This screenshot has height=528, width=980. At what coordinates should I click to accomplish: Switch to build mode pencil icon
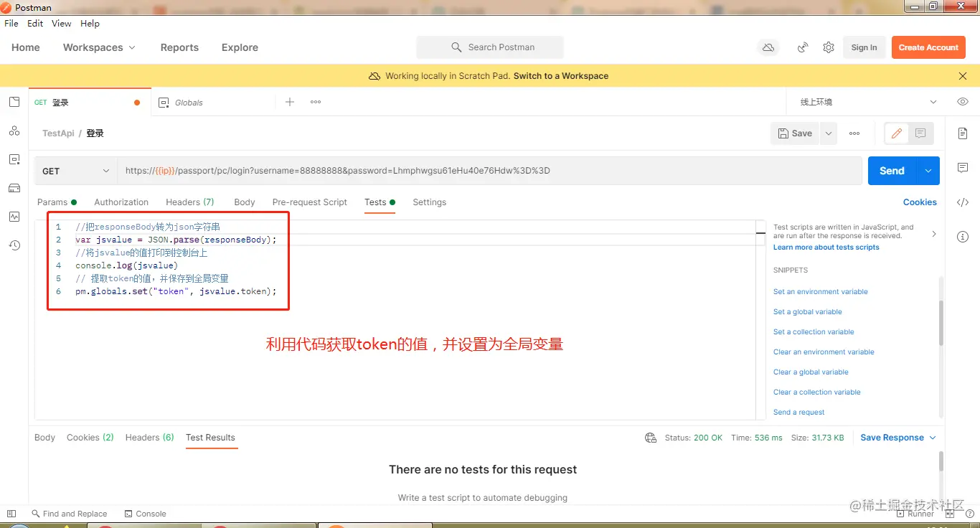tap(897, 133)
